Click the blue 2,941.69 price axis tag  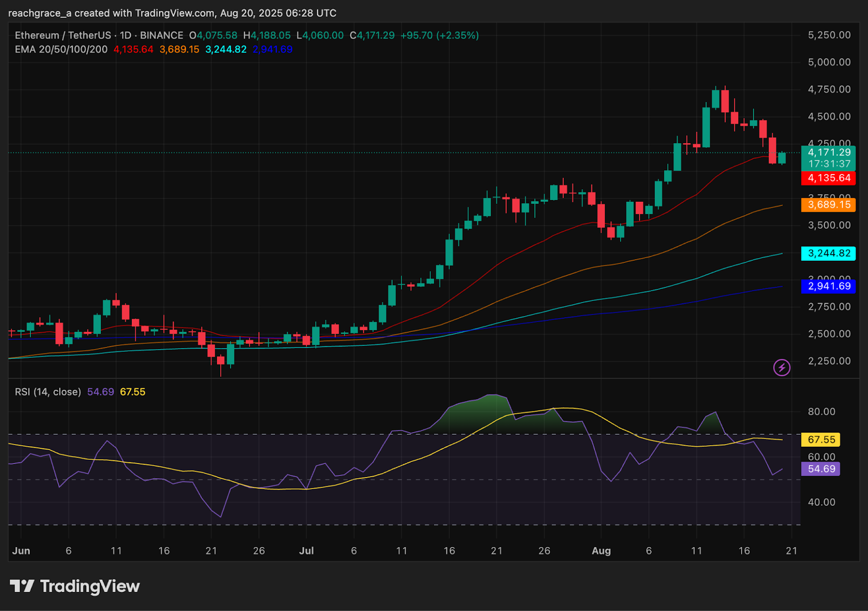coord(828,286)
